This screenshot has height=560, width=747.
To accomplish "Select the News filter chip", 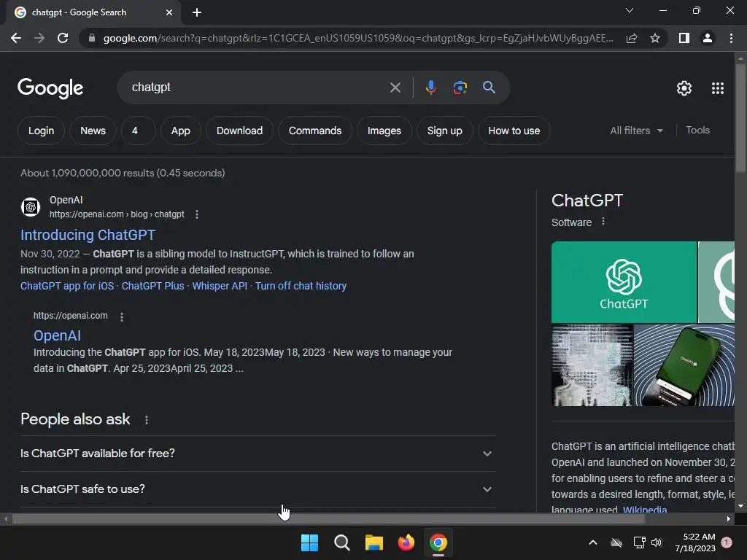I will click(x=93, y=131).
